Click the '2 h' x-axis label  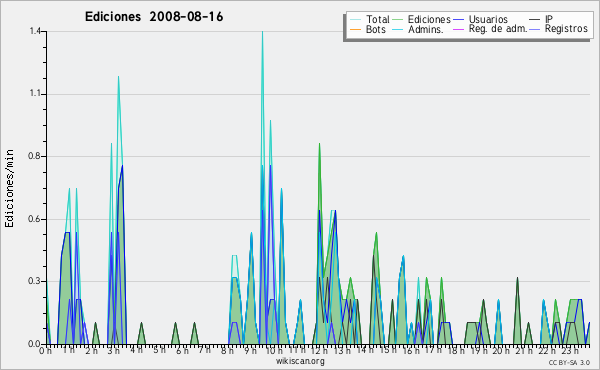(91, 350)
